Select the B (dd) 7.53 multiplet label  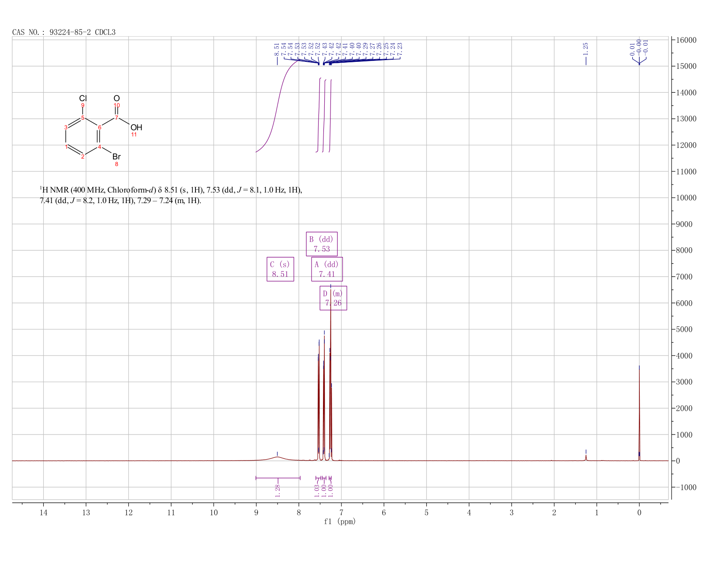tap(322, 244)
